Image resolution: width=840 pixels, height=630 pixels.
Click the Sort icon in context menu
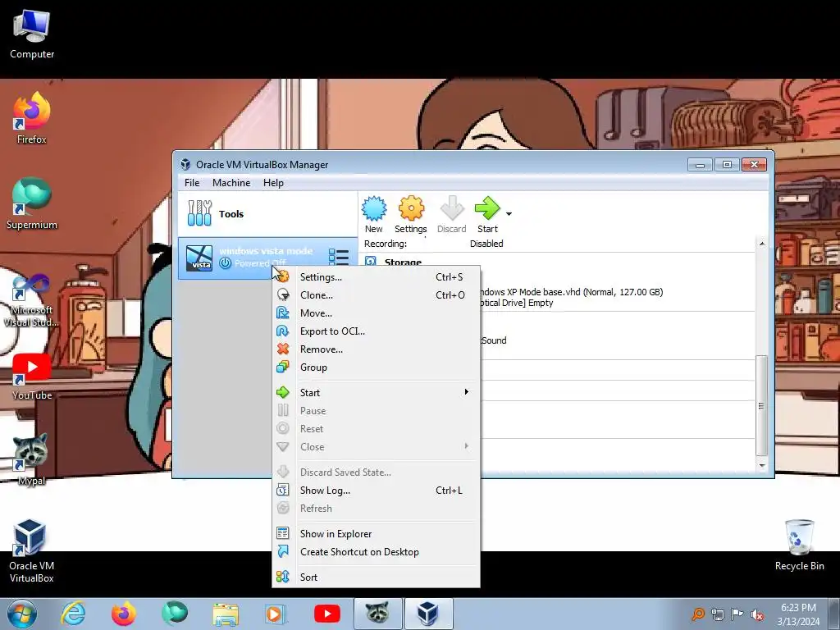point(283,577)
